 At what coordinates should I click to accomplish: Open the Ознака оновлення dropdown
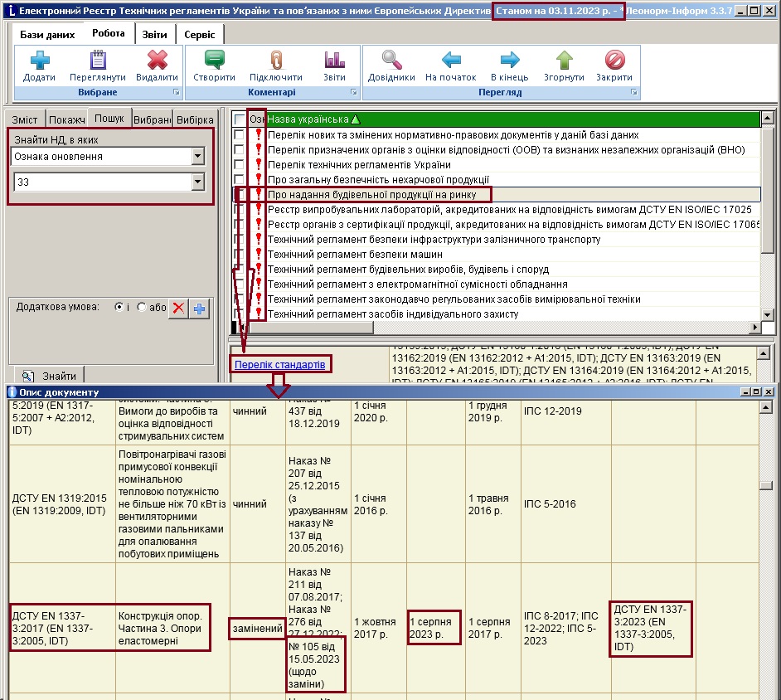point(198,157)
